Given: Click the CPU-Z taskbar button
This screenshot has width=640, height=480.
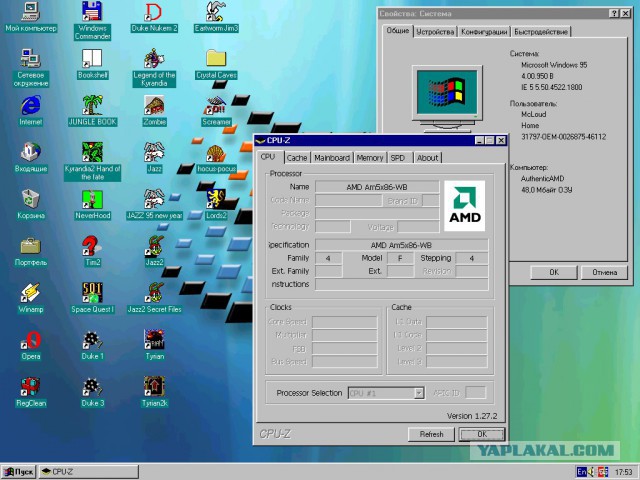Looking at the screenshot, I should pyautogui.click(x=89, y=472).
